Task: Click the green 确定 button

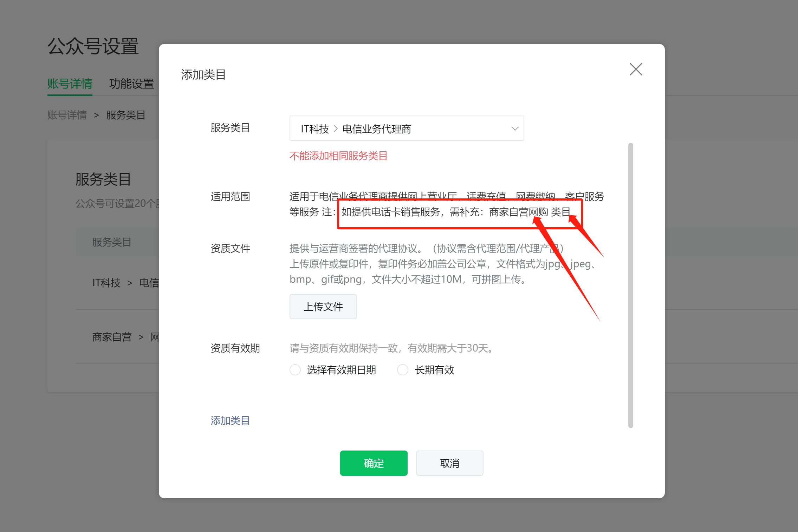Action: [374, 463]
